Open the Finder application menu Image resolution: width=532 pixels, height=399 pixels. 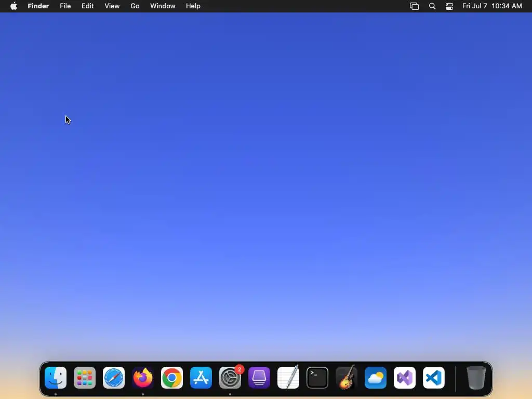pyautogui.click(x=38, y=6)
